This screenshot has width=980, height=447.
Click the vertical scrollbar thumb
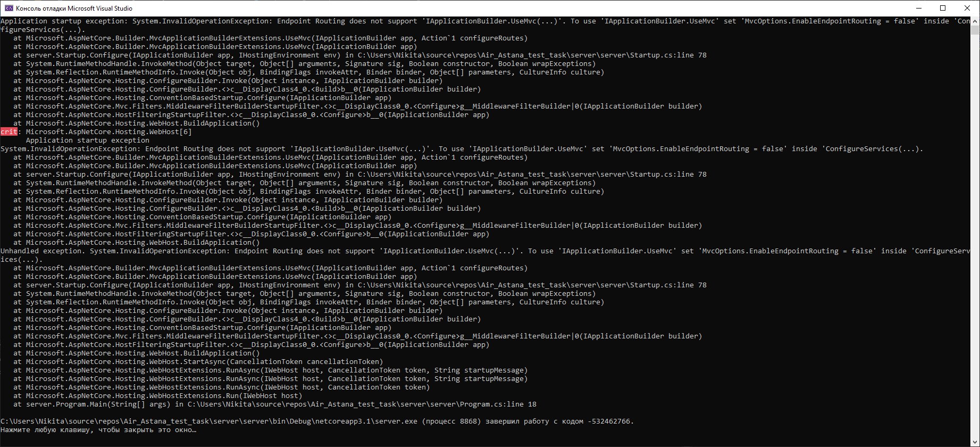[975, 30]
